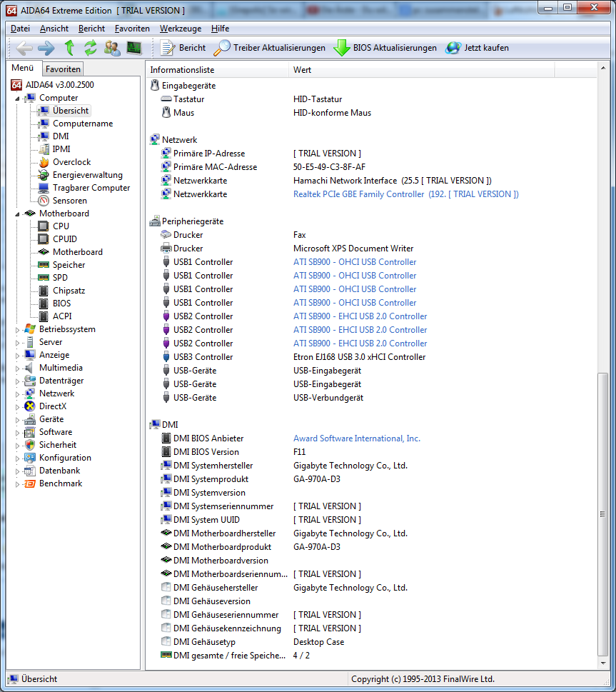Click the users icon in toolbar
This screenshot has height=692, width=616.
coord(112,48)
